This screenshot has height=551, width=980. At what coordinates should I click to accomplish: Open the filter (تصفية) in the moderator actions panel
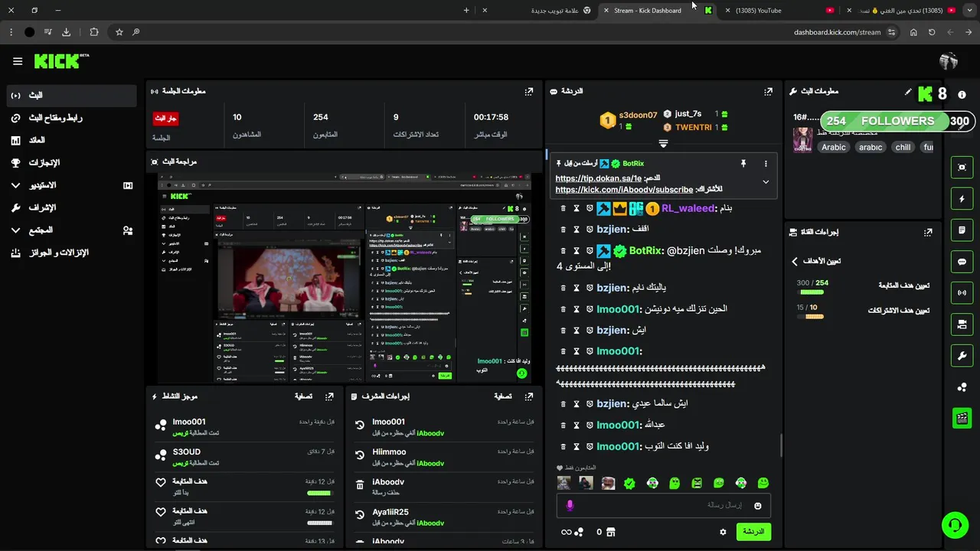(x=503, y=396)
